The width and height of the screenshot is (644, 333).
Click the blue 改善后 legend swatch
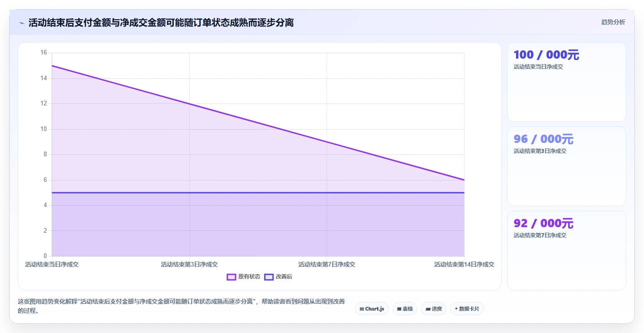pyautogui.click(x=269, y=277)
